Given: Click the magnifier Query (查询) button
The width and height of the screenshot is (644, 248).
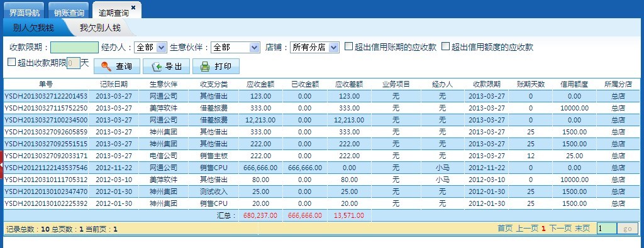Looking at the screenshot, I should coord(116,67).
